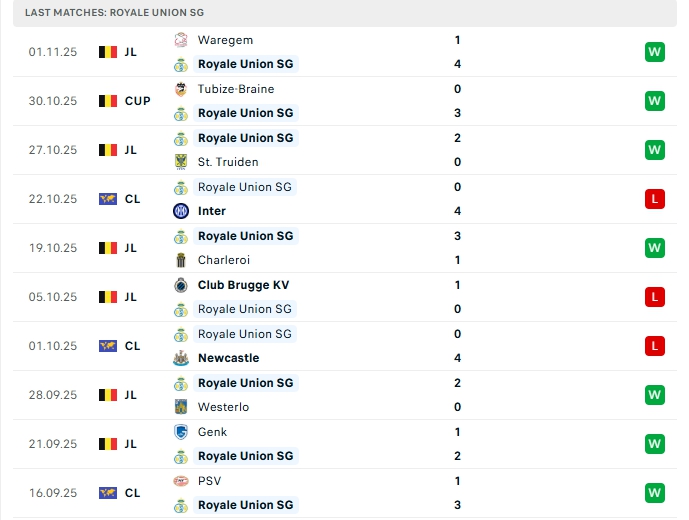Open the Club Brugge KV team link
This screenshot has height=520, width=689.
click(243, 285)
